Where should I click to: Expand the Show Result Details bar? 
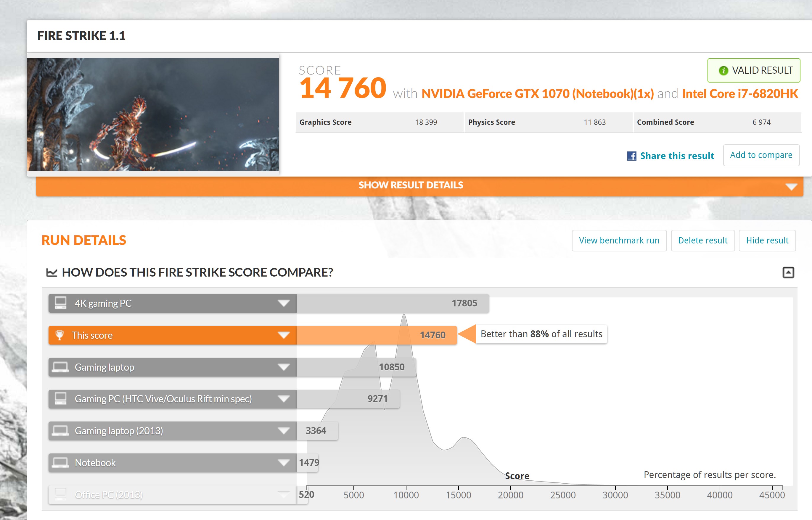pyautogui.click(x=420, y=186)
